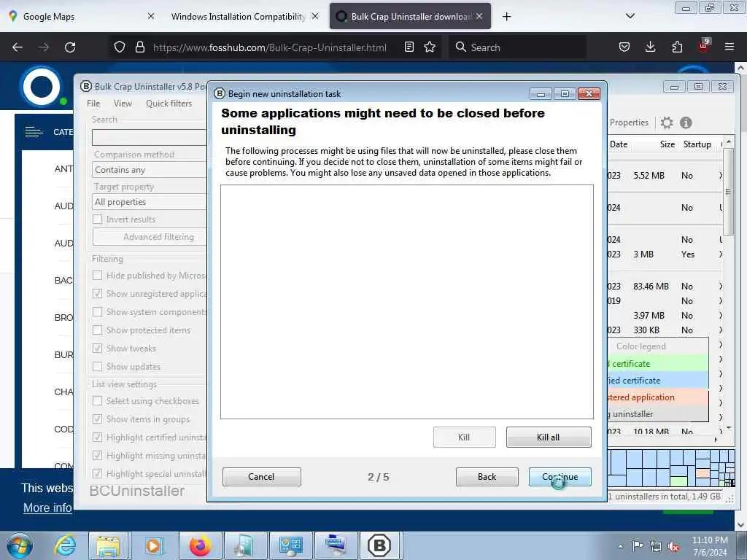The image size is (747, 560).
Task: Click the blue certificate legend swatch
Action: pos(658,381)
